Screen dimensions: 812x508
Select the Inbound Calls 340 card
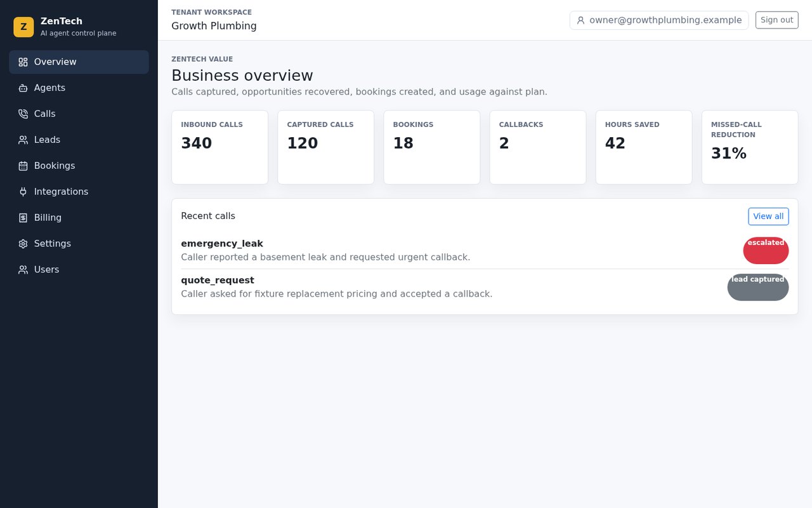219,147
